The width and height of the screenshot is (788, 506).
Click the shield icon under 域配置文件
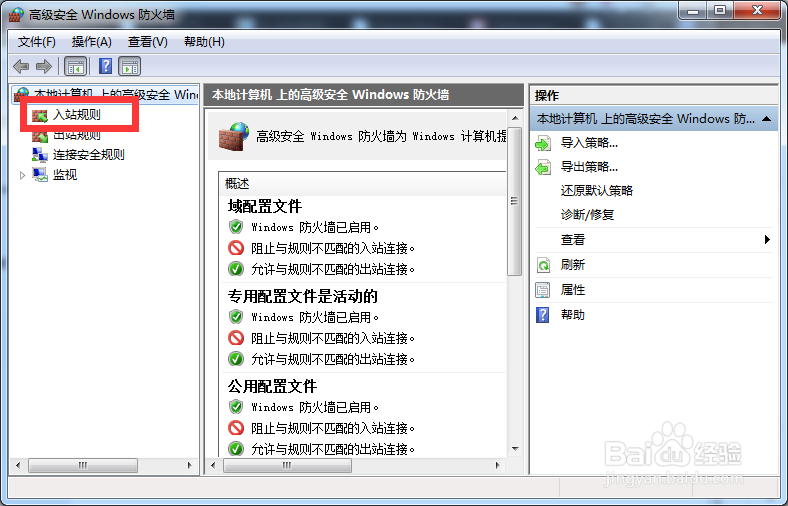coord(236,227)
